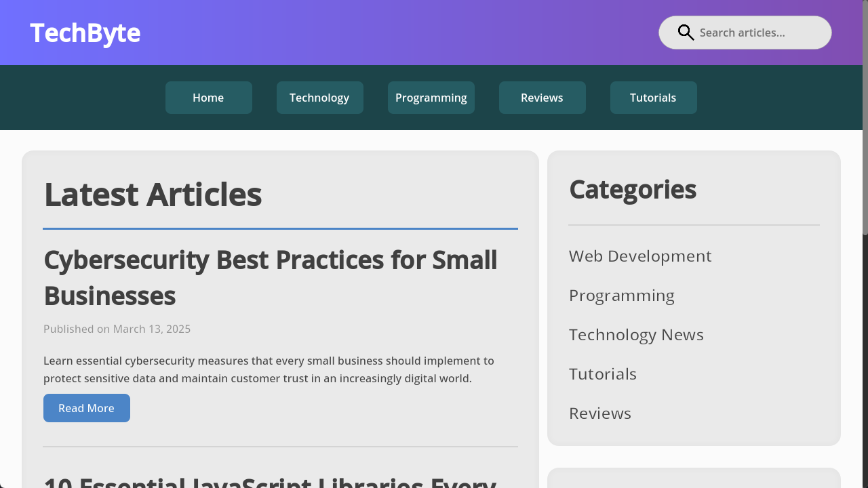Click the Latest Articles heading
Image resolution: width=868 pixels, height=488 pixels.
[x=153, y=195]
